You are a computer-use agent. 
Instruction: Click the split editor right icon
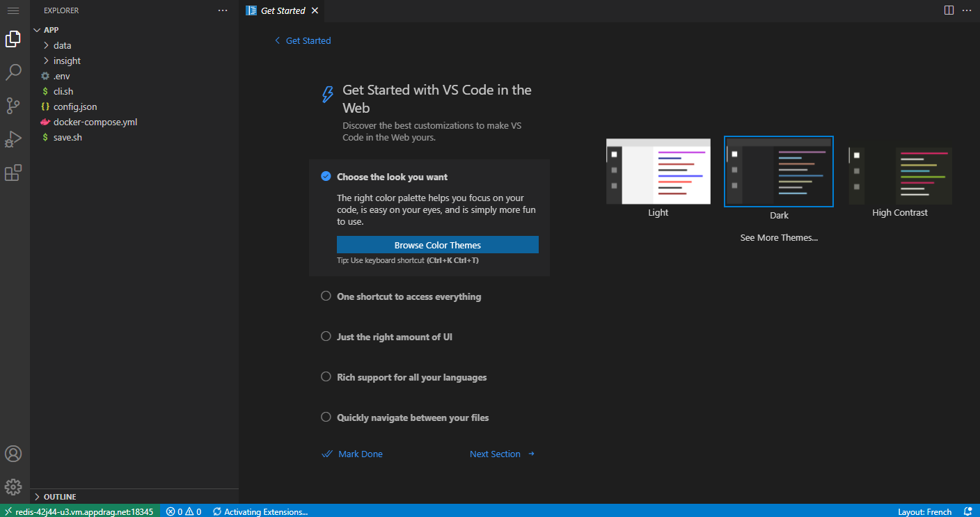pos(949,10)
